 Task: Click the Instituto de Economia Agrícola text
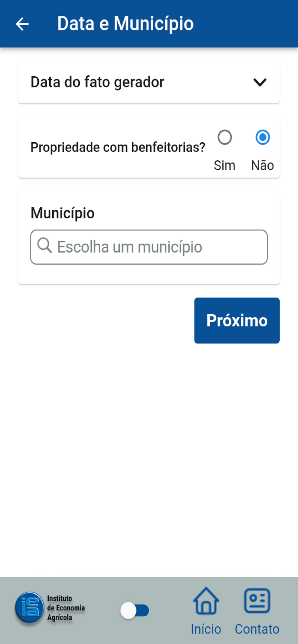(x=66, y=608)
